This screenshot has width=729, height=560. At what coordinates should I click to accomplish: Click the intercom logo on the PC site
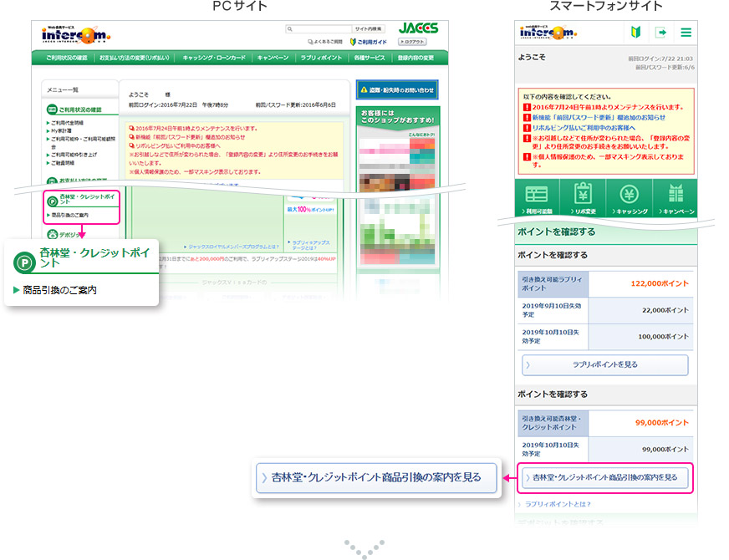pyautogui.click(x=76, y=35)
